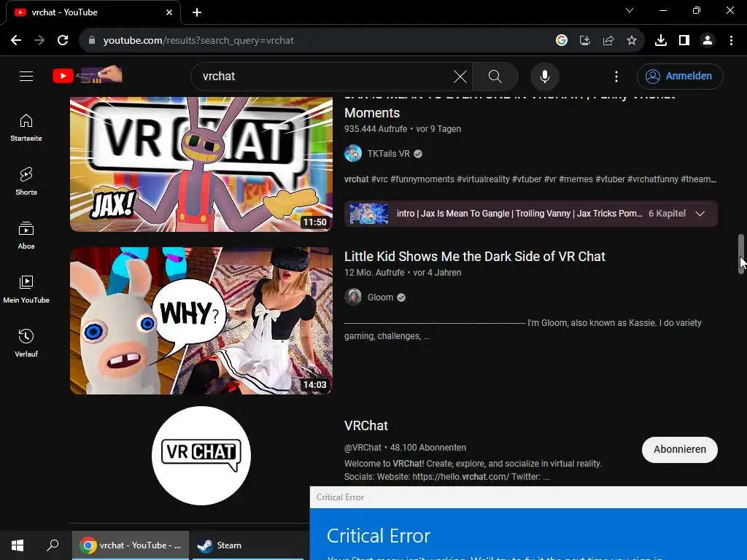Open Abos subscriptions in sidebar
The height and width of the screenshot is (560, 747).
(x=26, y=236)
